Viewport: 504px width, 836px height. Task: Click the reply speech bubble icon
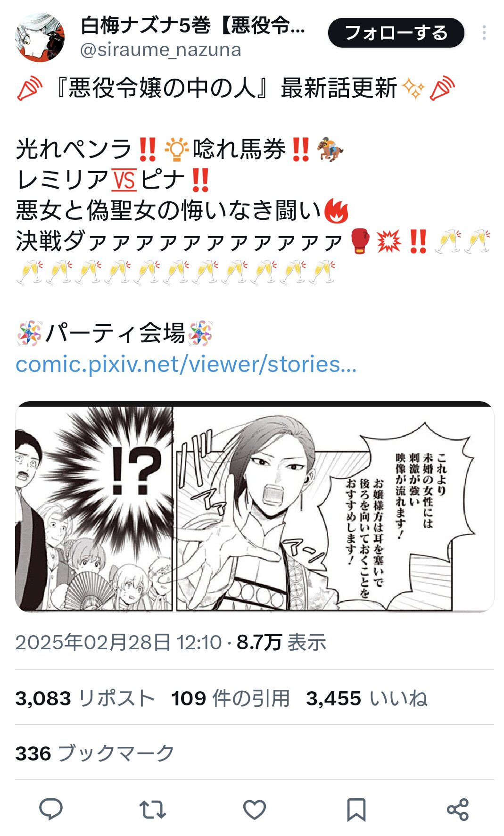[51, 809]
